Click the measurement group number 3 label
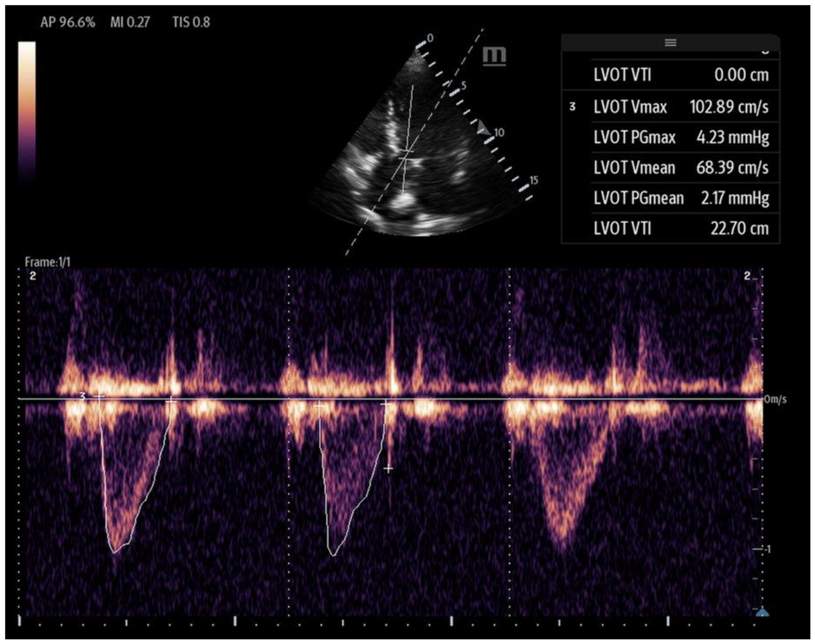Viewport: 815px width, 644px height. (x=572, y=107)
